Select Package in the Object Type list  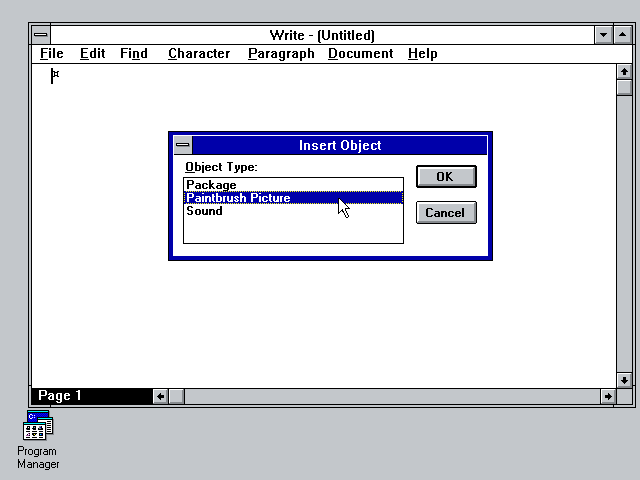click(211, 185)
